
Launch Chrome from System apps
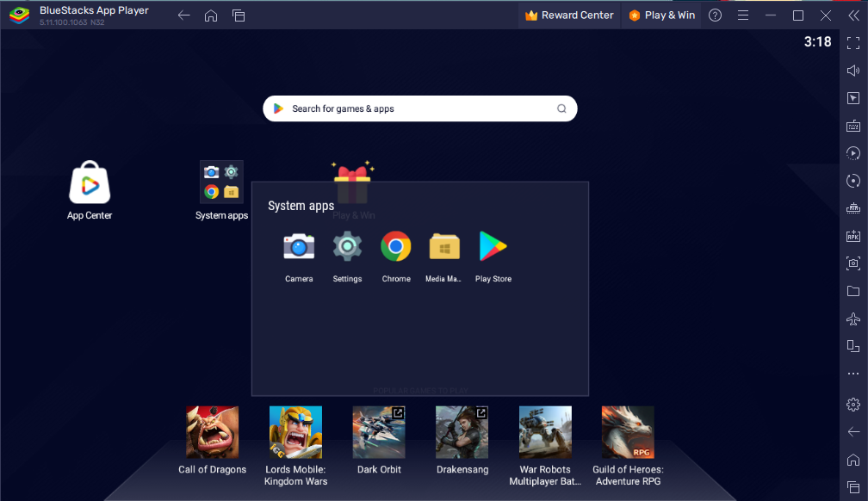click(396, 246)
